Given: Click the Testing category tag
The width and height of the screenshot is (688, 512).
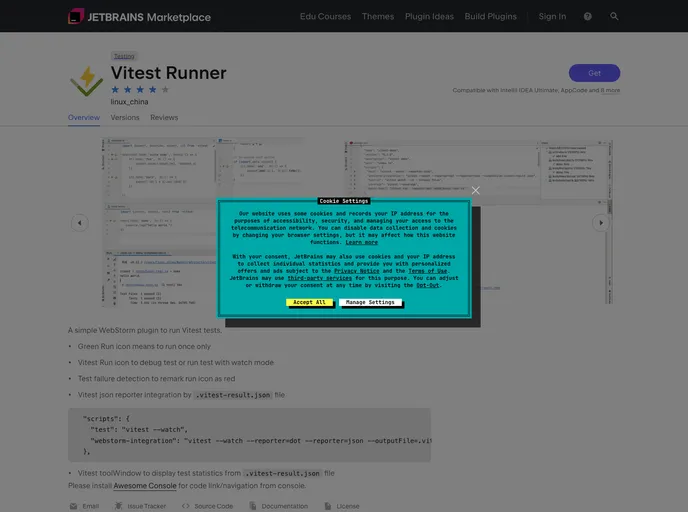Looking at the screenshot, I should coord(124,56).
